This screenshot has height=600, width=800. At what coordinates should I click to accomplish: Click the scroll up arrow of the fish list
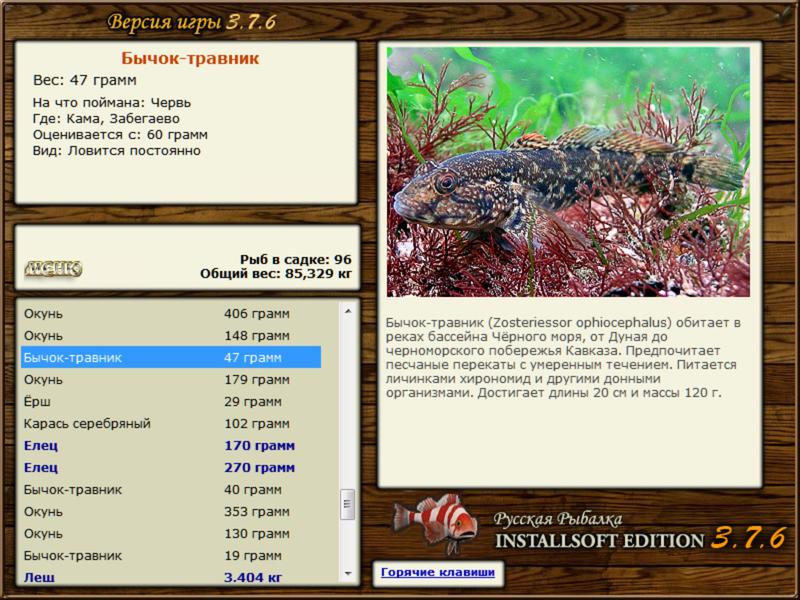click(x=348, y=311)
